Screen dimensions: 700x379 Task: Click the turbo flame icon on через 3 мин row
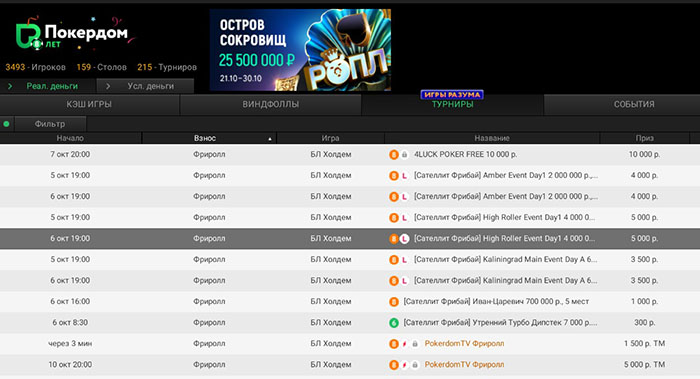point(404,344)
